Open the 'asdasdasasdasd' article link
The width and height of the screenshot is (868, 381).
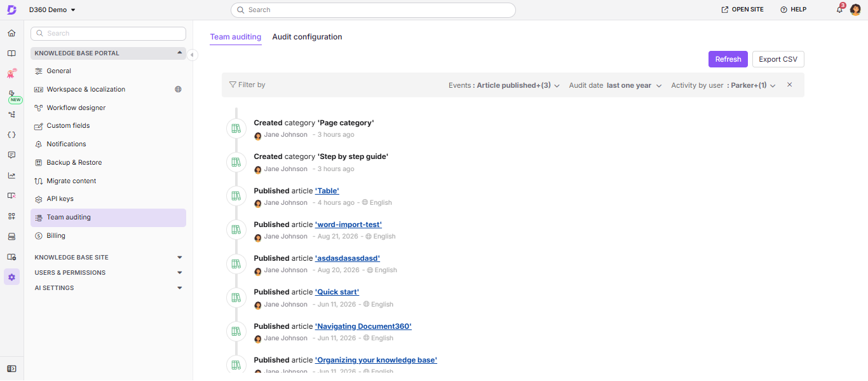tap(348, 258)
